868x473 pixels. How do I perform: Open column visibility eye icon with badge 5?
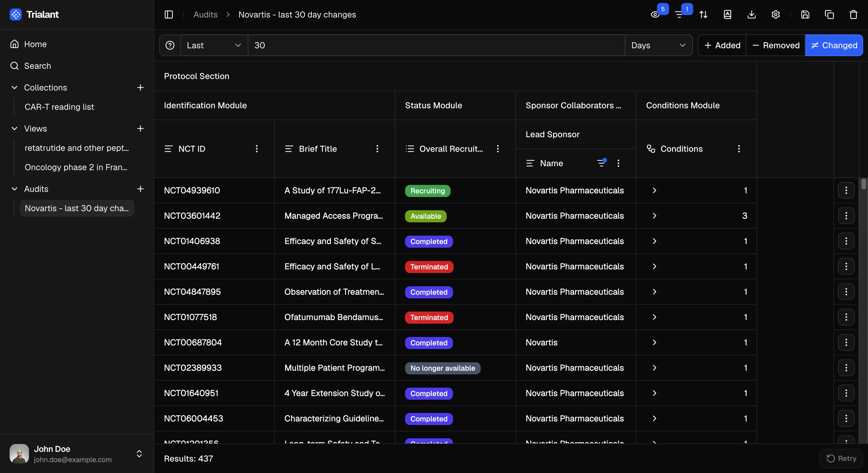pos(655,14)
